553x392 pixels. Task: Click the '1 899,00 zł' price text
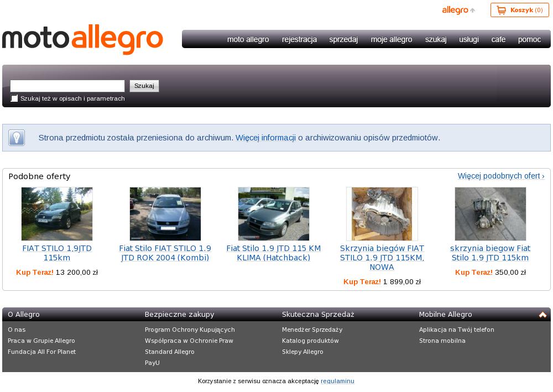[402, 282]
